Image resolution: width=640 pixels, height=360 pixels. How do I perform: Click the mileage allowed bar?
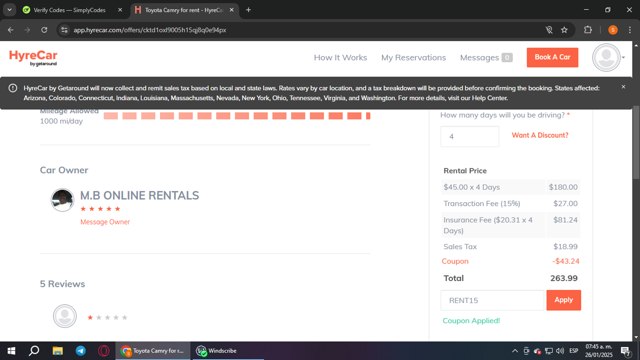237,116
